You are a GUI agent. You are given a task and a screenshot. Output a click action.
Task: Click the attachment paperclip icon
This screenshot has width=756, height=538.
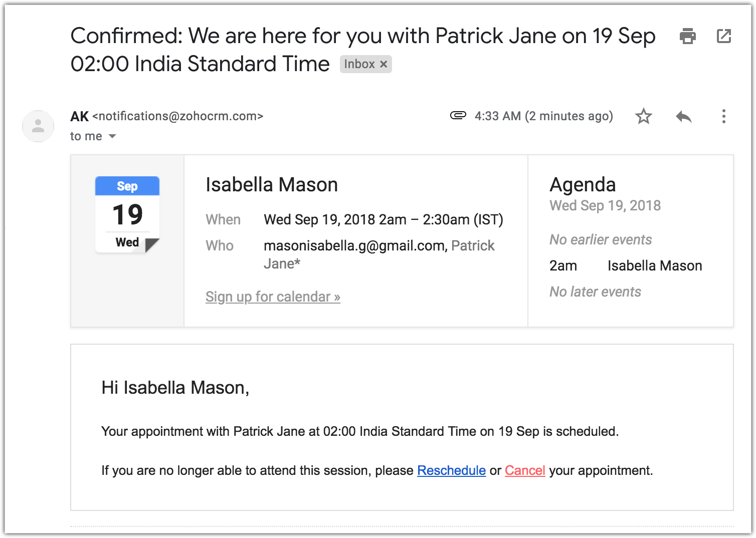[458, 116]
